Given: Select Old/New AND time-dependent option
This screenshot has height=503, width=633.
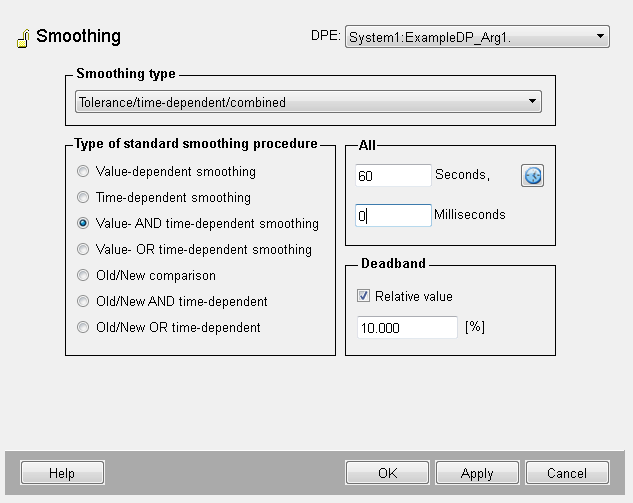Looking at the screenshot, I should pos(83,302).
